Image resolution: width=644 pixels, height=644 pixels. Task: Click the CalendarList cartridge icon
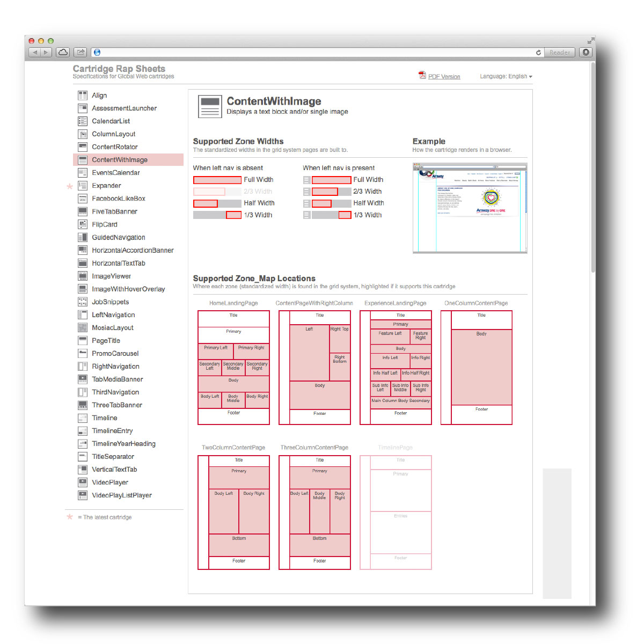(x=83, y=121)
